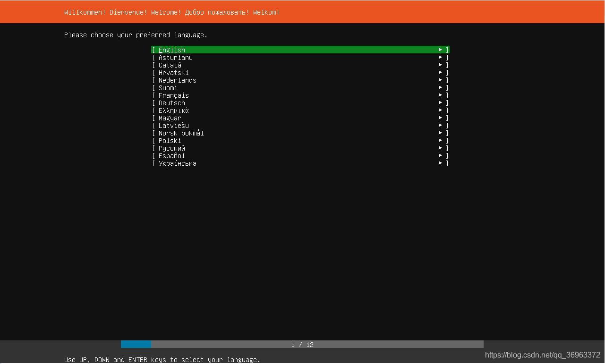Select Deutsch from the language list
605x364 pixels.
pos(300,102)
